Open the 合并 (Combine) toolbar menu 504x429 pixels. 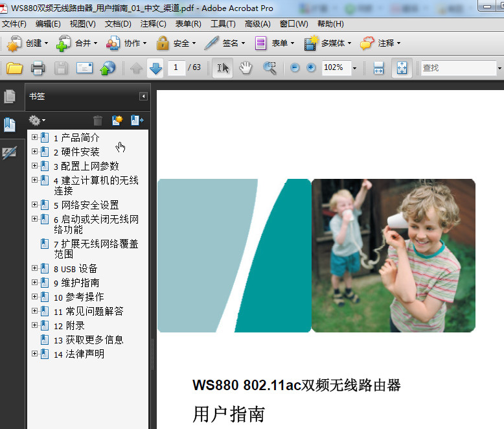[x=77, y=43]
